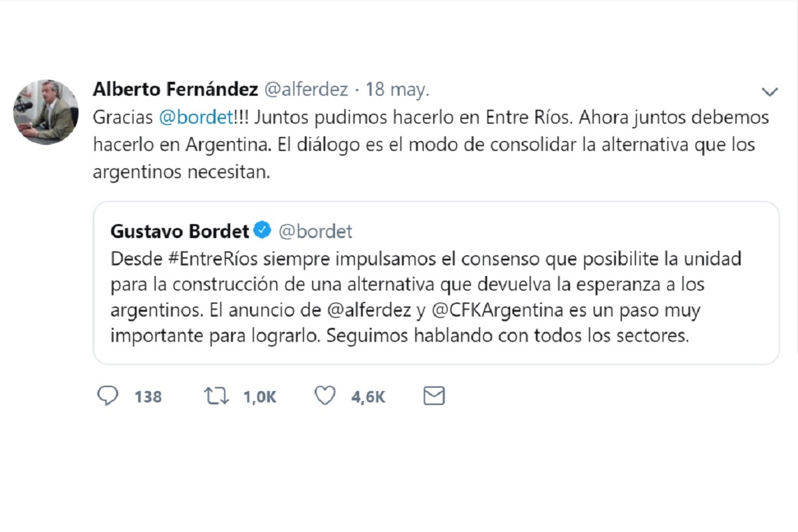Image resolution: width=798 pixels, height=532 pixels.
Task: Like the tweet with the heart icon
Action: 325,396
